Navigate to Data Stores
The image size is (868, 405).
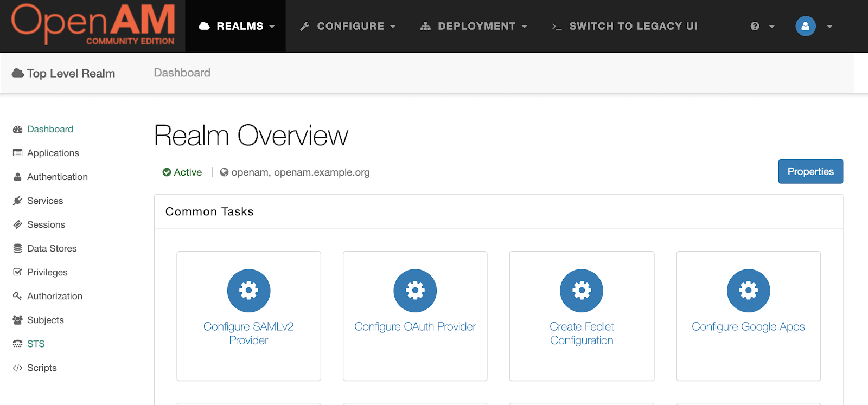click(52, 248)
